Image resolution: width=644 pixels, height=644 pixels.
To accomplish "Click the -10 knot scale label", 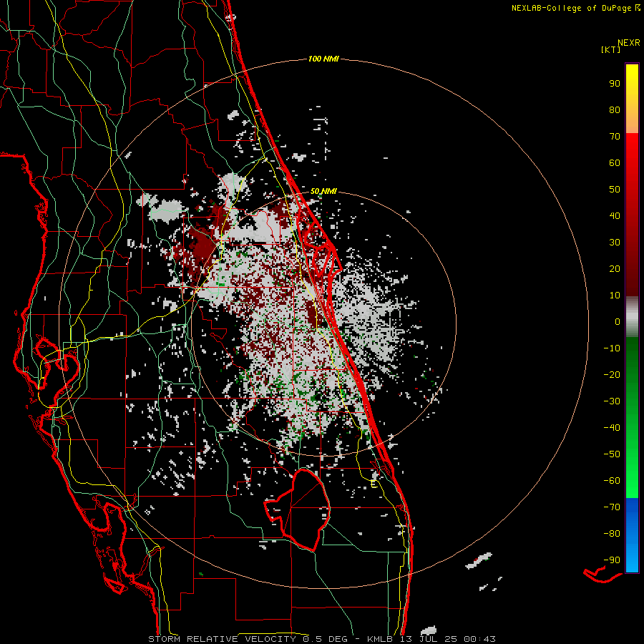I will [x=612, y=348].
